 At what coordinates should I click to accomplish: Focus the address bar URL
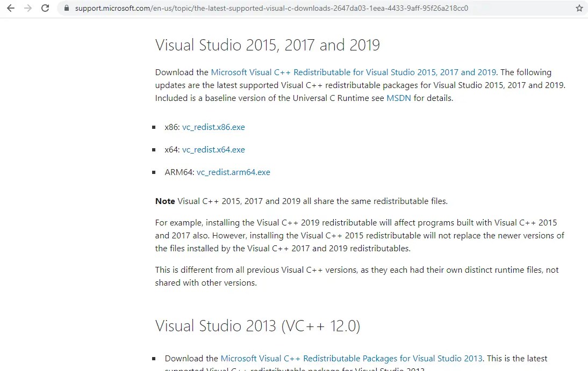[271, 8]
